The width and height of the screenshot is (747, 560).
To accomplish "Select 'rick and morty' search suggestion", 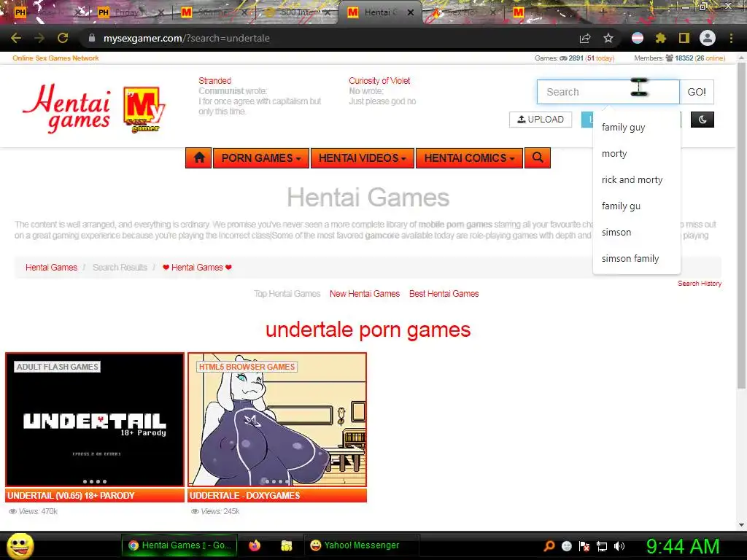I will (636, 179).
